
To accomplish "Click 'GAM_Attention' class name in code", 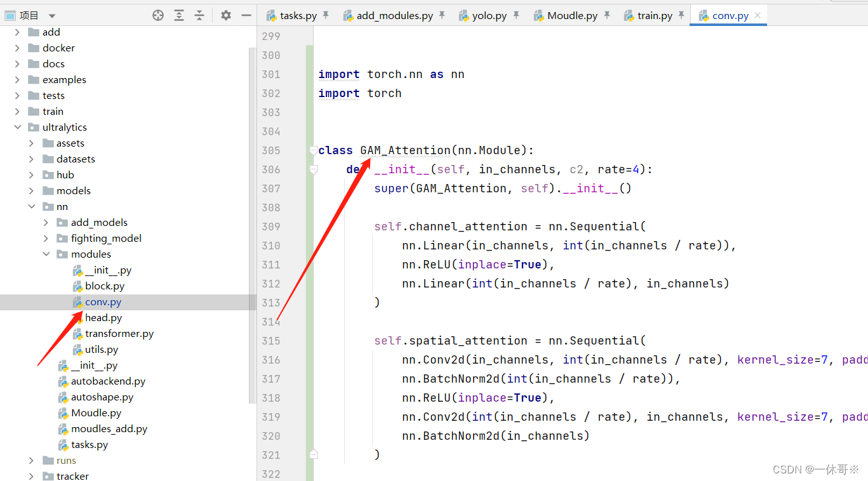I will coord(405,150).
